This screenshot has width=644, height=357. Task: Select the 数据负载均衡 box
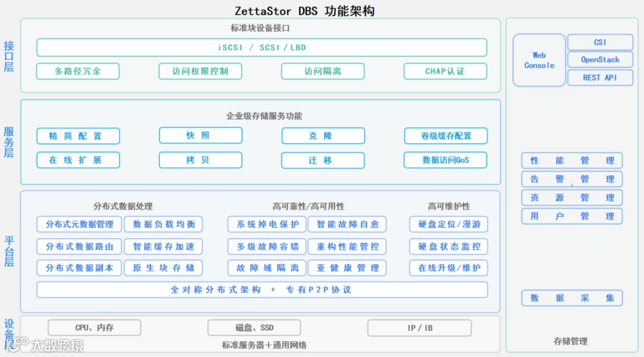click(163, 224)
